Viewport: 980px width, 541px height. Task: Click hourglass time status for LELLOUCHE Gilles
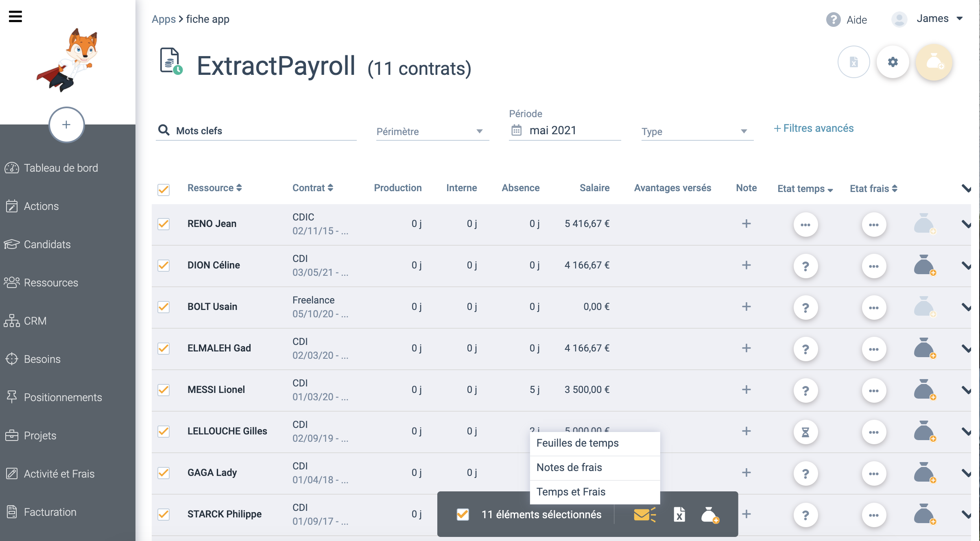click(x=805, y=432)
